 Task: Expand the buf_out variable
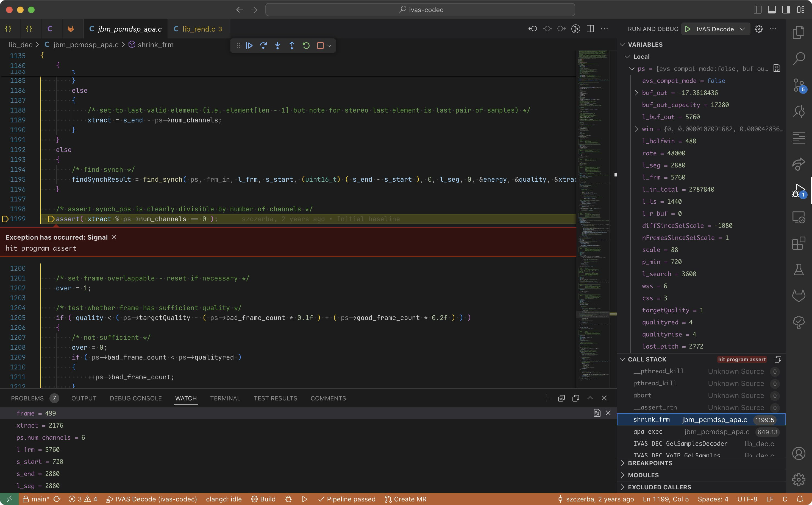pyautogui.click(x=636, y=93)
